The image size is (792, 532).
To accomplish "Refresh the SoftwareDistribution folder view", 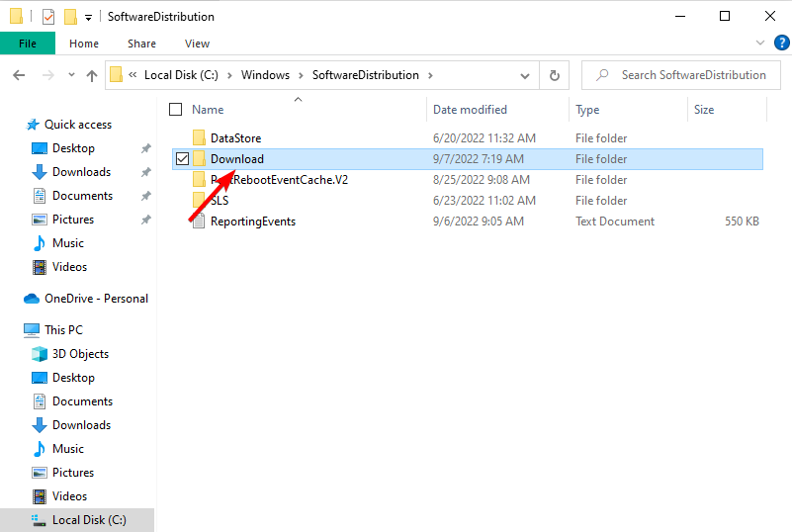I will (x=554, y=75).
